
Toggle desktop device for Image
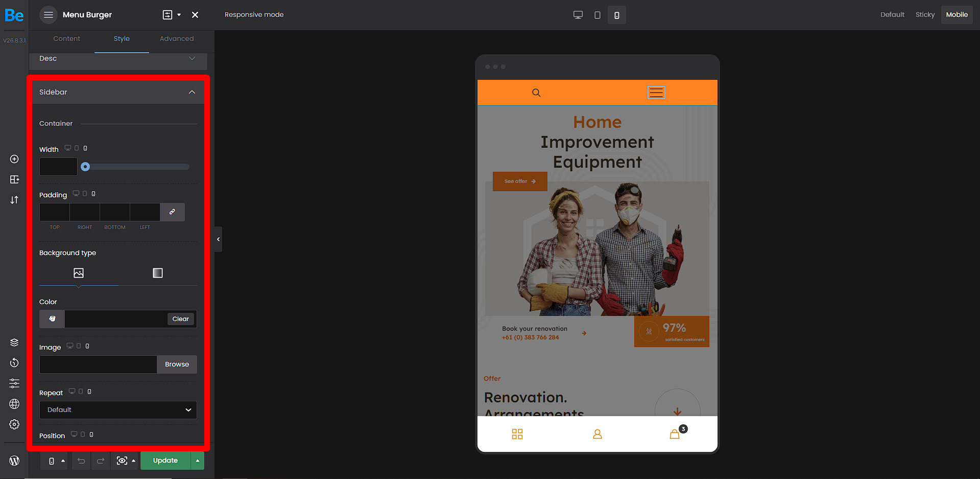point(70,346)
